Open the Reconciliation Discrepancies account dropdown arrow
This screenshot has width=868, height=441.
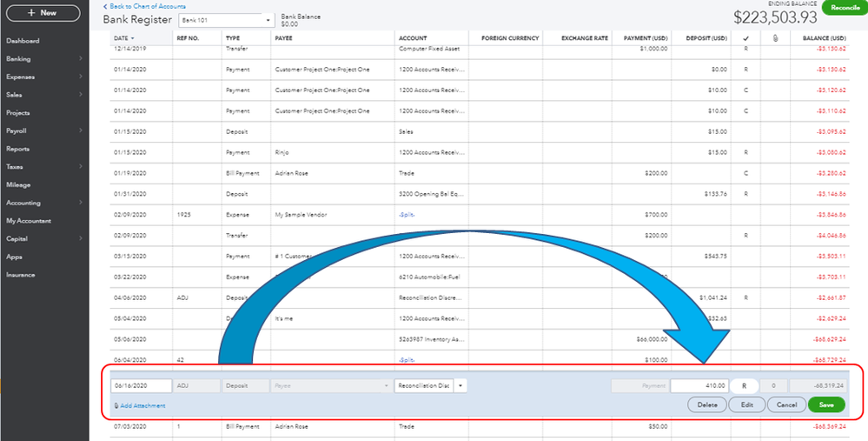tap(460, 385)
